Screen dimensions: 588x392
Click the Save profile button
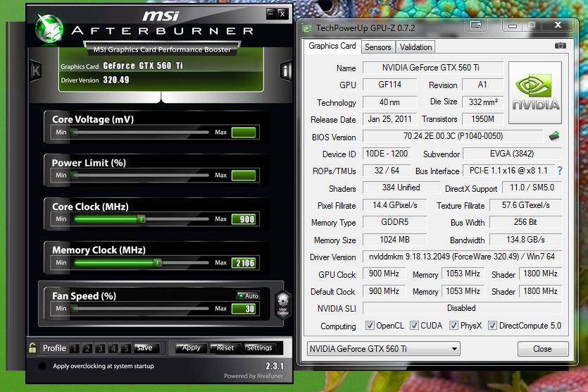[146, 348]
